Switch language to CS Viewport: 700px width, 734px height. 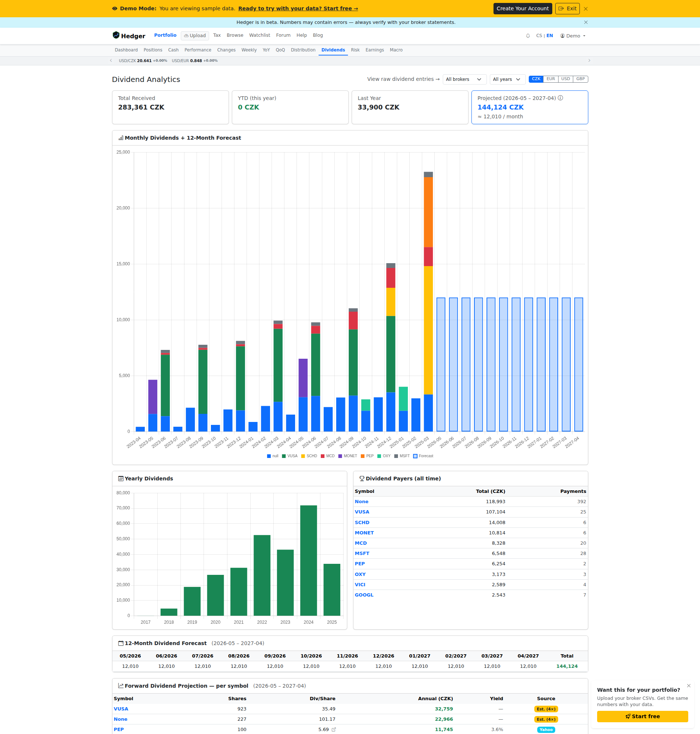539,36
